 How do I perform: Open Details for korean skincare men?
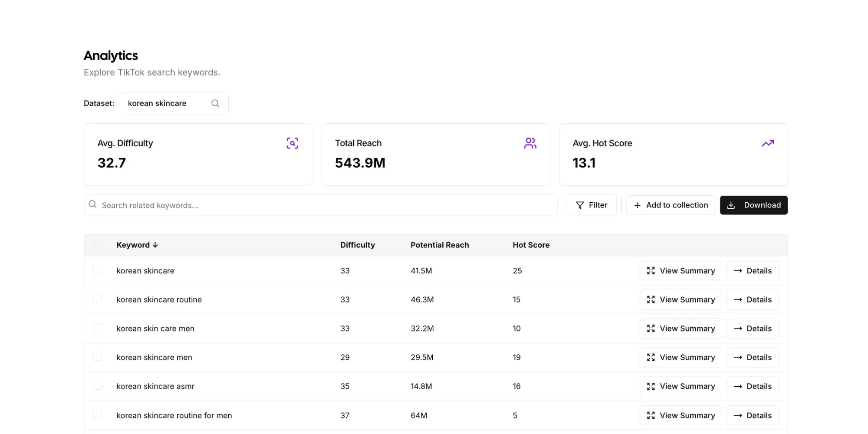[x=752, y=357]
